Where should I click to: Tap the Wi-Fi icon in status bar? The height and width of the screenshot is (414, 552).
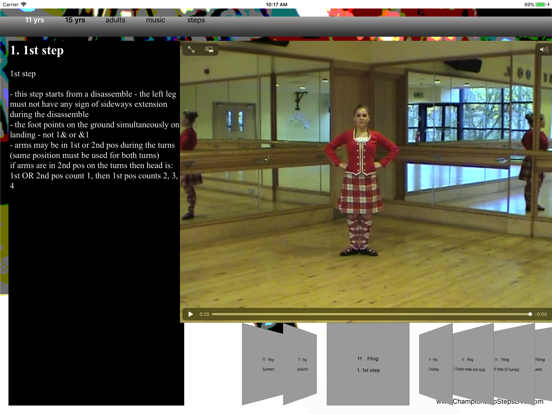click(24, 4)
